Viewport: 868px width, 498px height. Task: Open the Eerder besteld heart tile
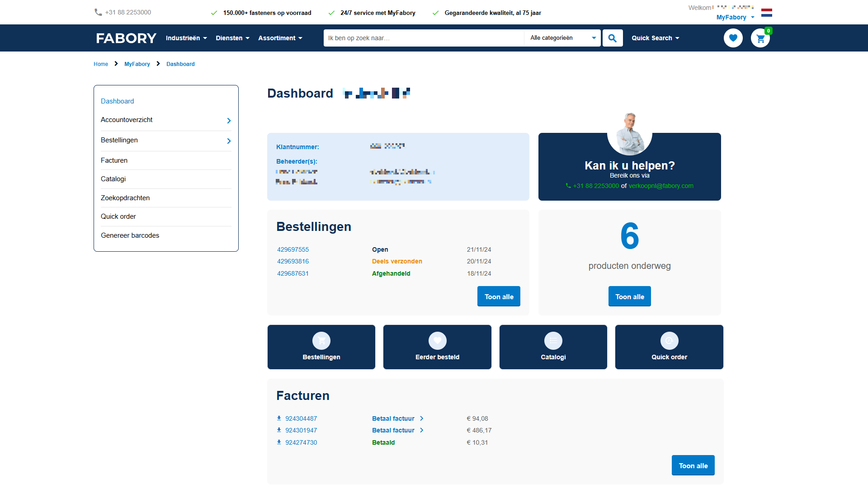pyautogui.click(x=437, y=347)
